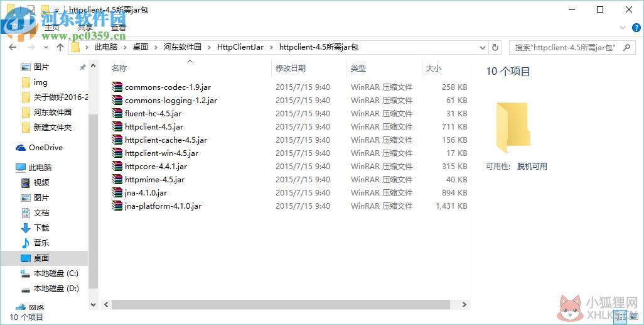Select commons-logging-1.2.jar file icon
Image resolution: width=644 pixels, height=325 pixels.
click(117, 100)
